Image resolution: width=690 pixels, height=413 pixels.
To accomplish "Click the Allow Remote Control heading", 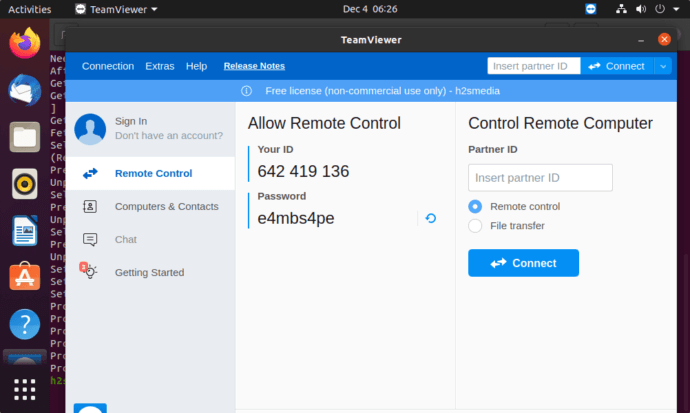I will [x=324, y=123].
